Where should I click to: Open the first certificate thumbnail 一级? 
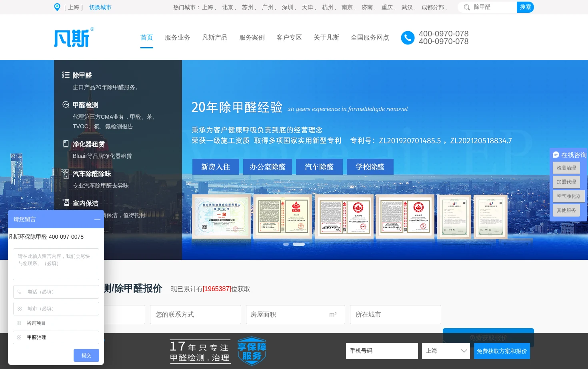tap(221, 217)
